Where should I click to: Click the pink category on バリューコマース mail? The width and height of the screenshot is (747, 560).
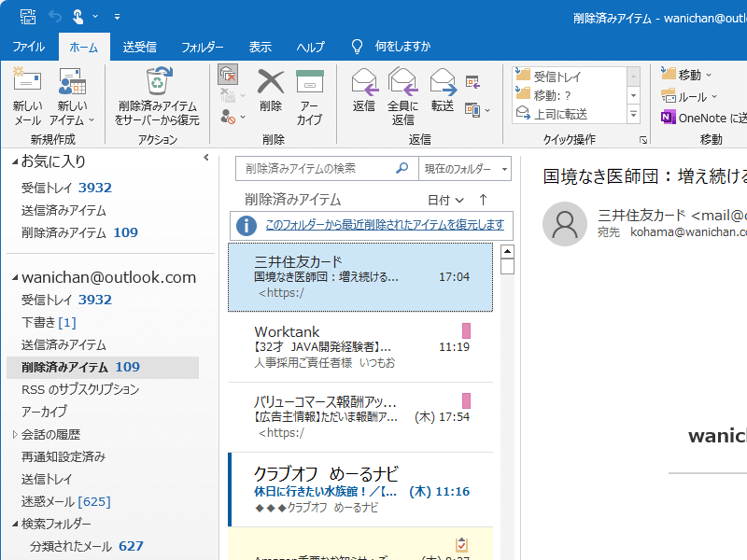point(466,400)
